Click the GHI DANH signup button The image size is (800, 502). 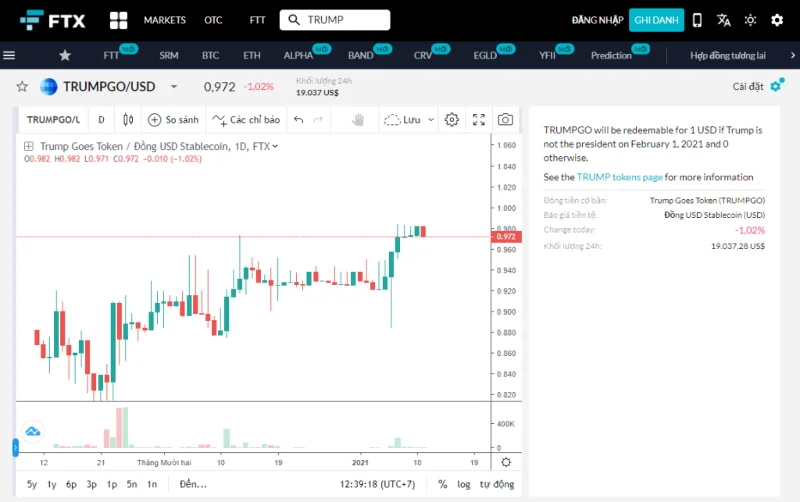[656, 20]
